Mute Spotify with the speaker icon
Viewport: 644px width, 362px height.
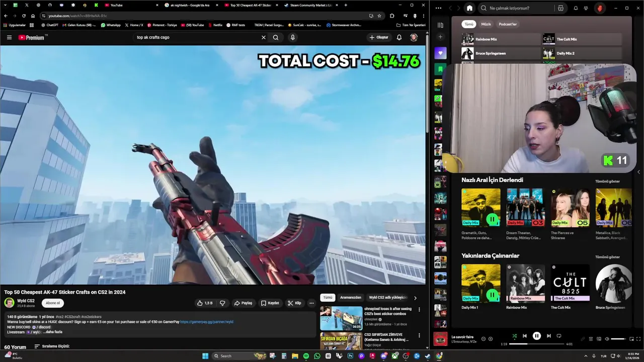607,339
